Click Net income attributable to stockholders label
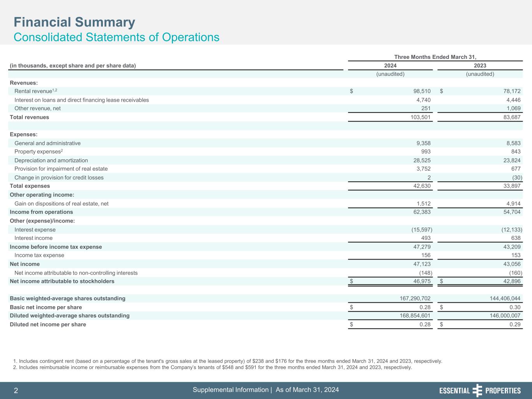Image resolution: width=532 pixels, height=399 pixels. click(x=62, y=281)
